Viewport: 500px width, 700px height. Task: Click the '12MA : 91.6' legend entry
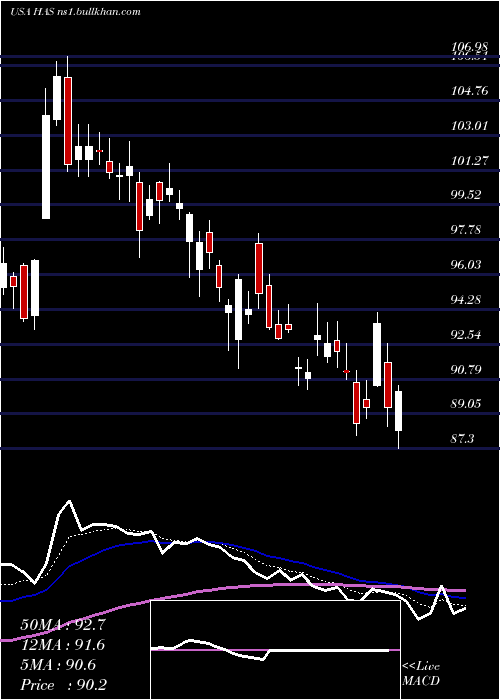pyautogui.click(x=62, y=645)
